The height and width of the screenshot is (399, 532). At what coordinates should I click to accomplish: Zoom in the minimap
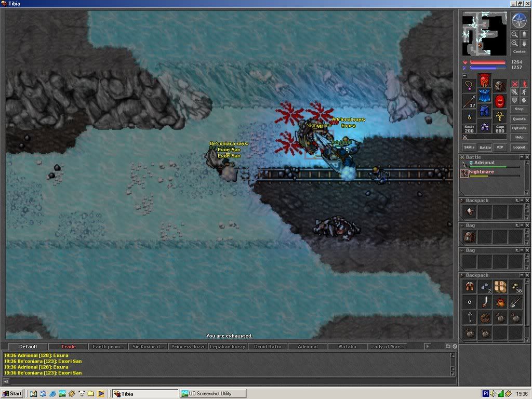[515, 44]
